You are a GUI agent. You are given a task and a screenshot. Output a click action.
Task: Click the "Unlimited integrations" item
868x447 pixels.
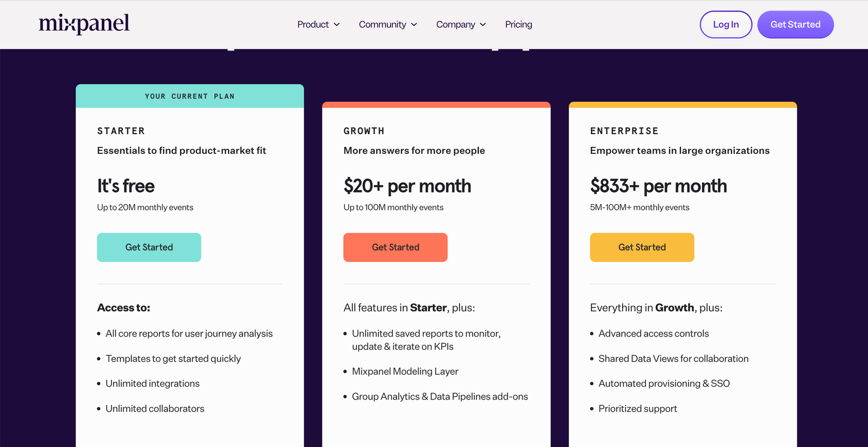pyautogui.click(x=152, y=383)
